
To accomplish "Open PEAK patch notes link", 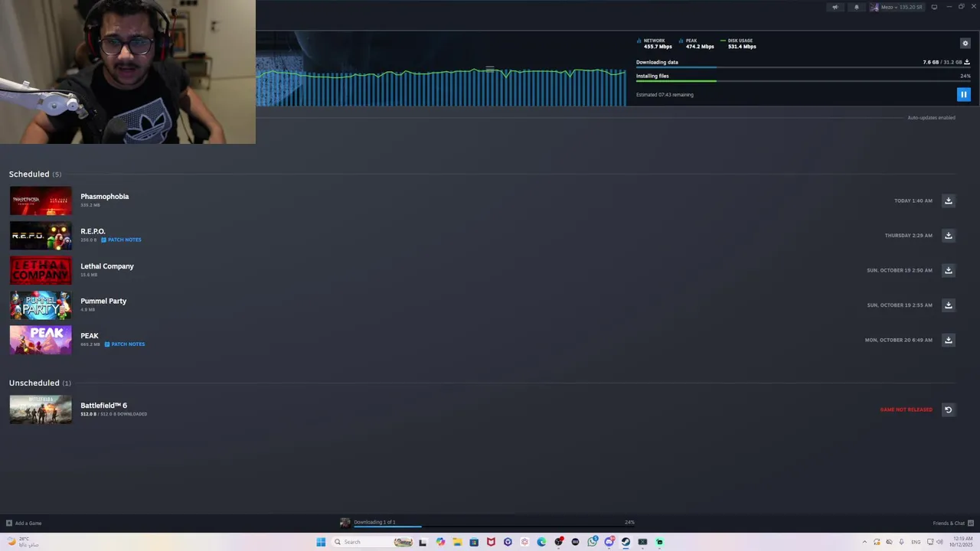I will (125, 344).
